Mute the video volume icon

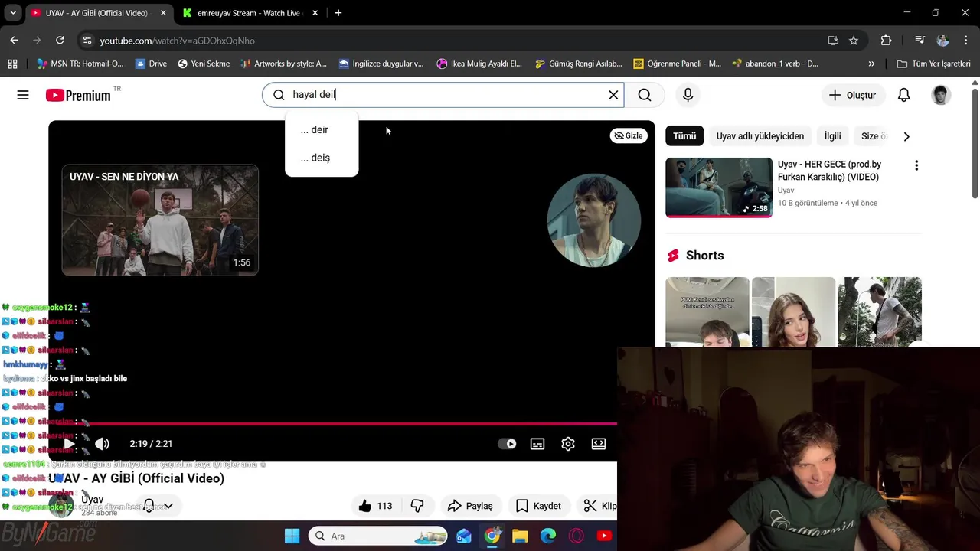(102, 444)
